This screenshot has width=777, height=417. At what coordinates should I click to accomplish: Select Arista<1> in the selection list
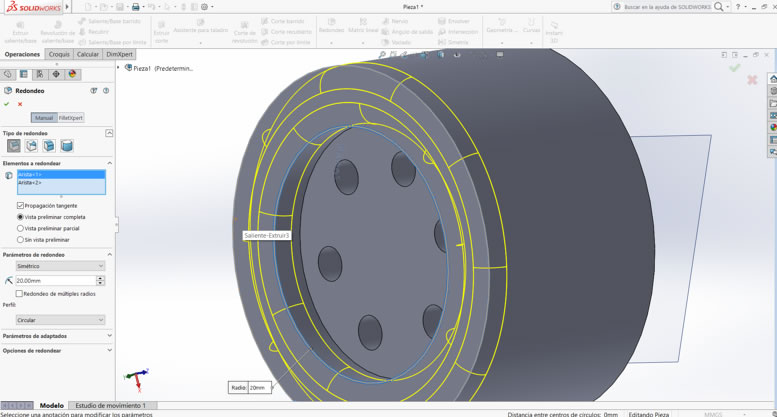pos(61,174)
